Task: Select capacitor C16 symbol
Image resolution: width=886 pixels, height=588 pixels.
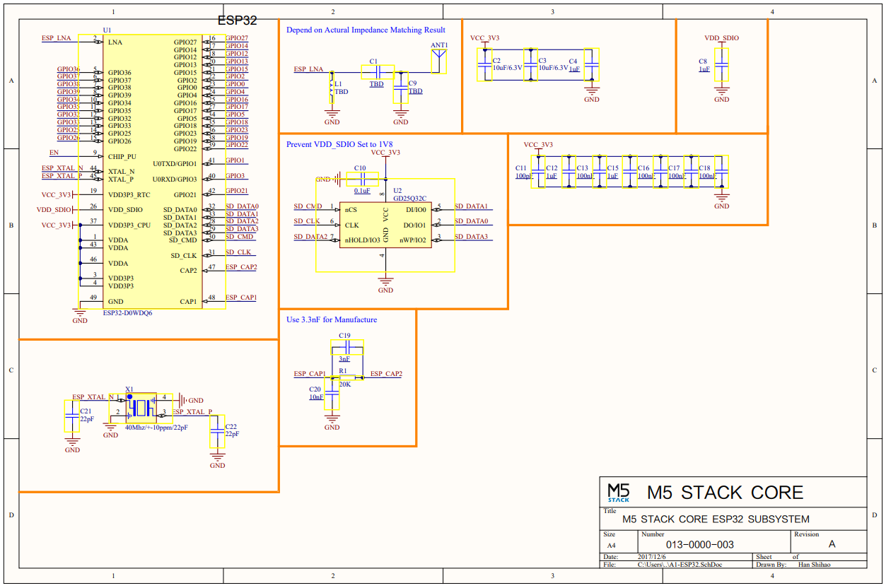Action: coord(660,172)
